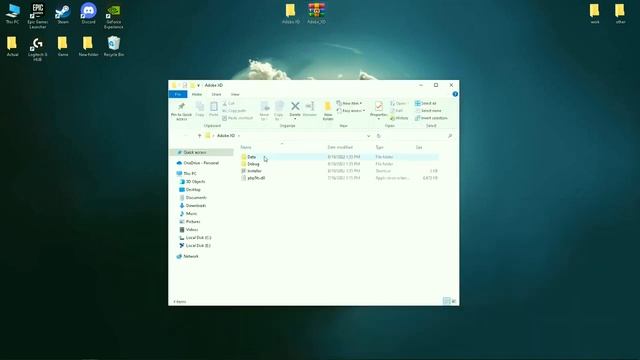Sort files by the Type column header

[380, 147]
